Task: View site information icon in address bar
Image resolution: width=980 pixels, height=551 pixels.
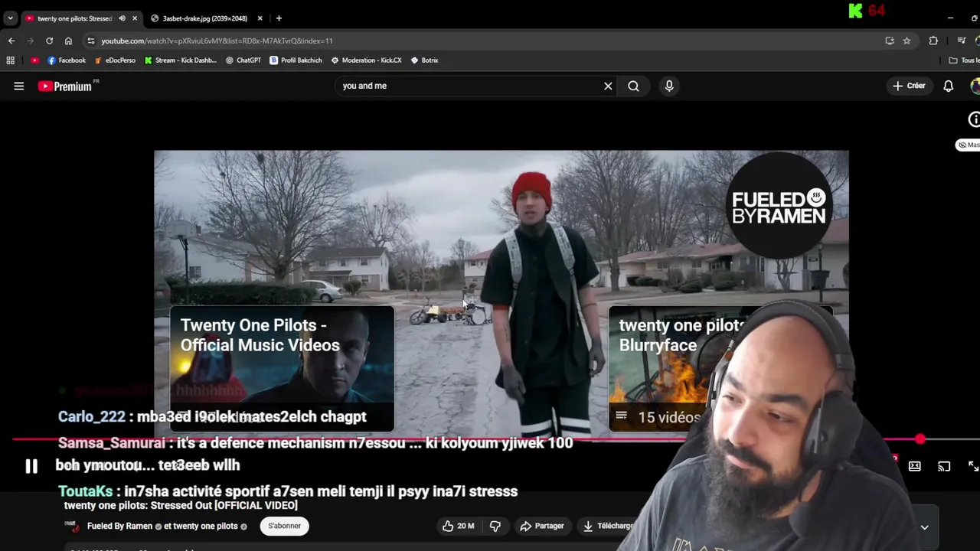Action: (x=91, y=41)
